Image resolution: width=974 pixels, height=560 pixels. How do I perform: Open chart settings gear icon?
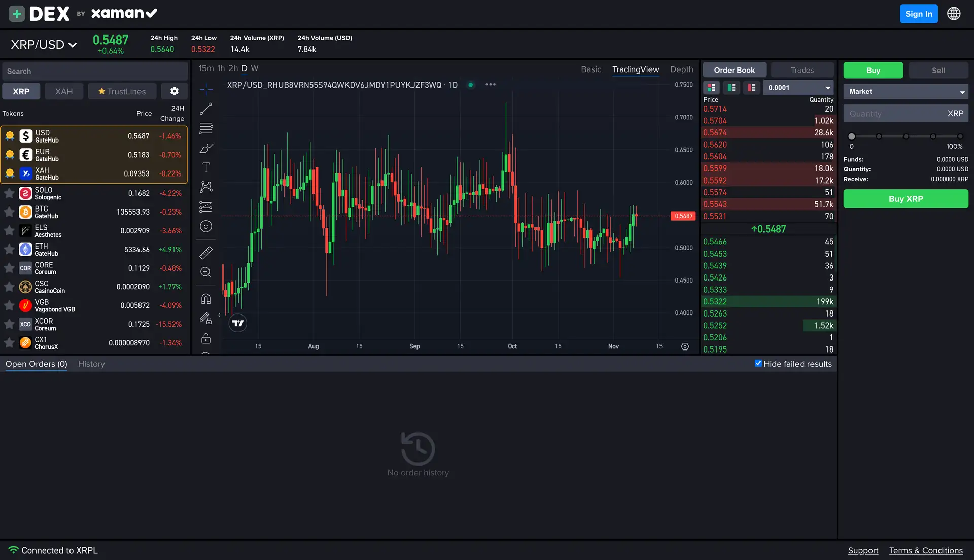(x=685, y=346)
